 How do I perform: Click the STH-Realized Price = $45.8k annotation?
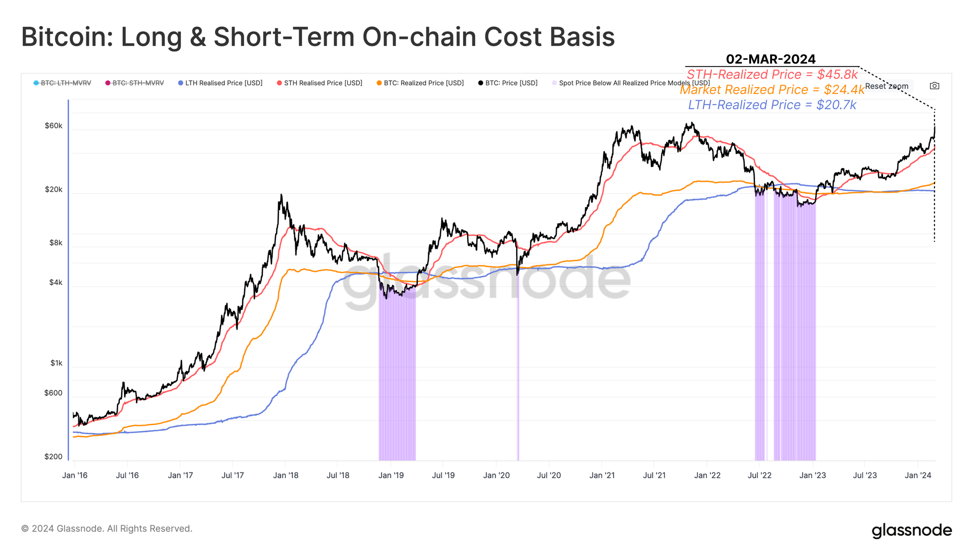pyautogui.click(x=773, y=74)
